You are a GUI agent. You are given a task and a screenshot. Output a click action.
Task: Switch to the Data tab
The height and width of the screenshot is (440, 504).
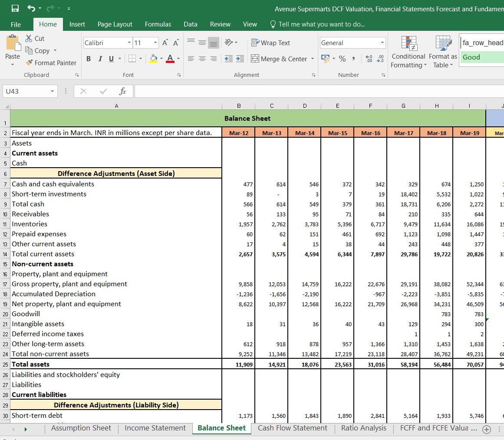[190, 24]
